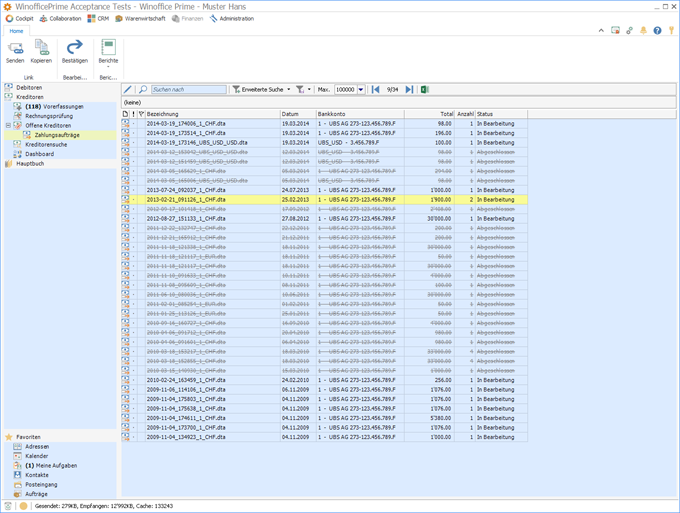Open Rechnungsprüfung in the tree
680x513 pixels.
pos(49,116)
